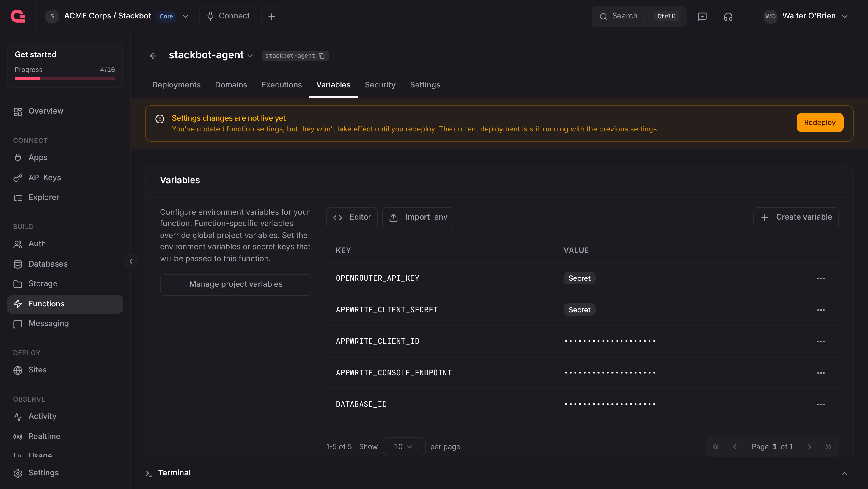Click the Redeploy button
This screenshot has height=489, width=868.
(x=820, y=123)
